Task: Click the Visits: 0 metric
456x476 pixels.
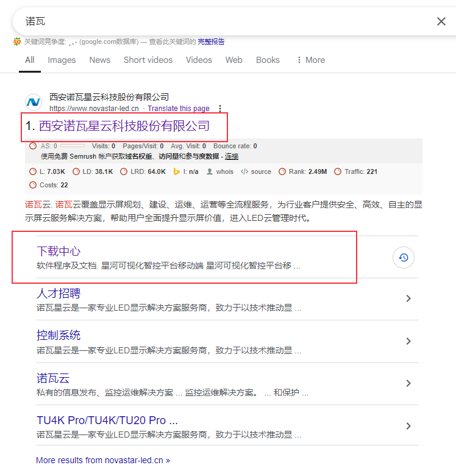Action: tap(104, 146)
